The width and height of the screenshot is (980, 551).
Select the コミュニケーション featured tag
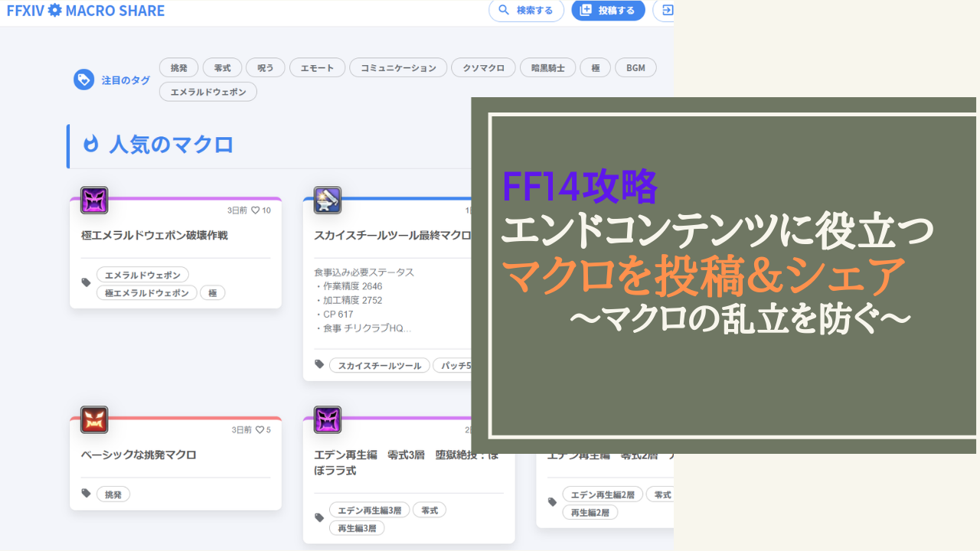(x=398, y=67)
